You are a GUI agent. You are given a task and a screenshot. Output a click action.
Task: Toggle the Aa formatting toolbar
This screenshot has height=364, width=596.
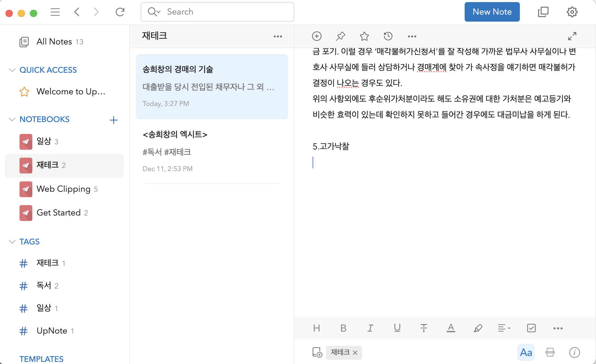[x=526, y=352]
